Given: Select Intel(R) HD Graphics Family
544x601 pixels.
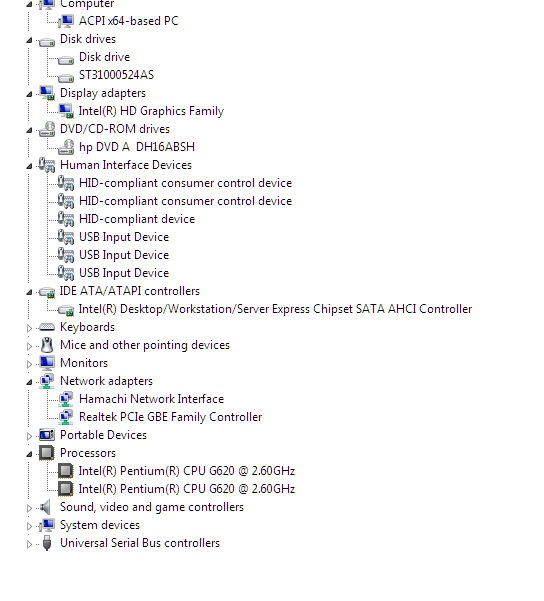Looking at the screenshot, I should click(151, 111).
